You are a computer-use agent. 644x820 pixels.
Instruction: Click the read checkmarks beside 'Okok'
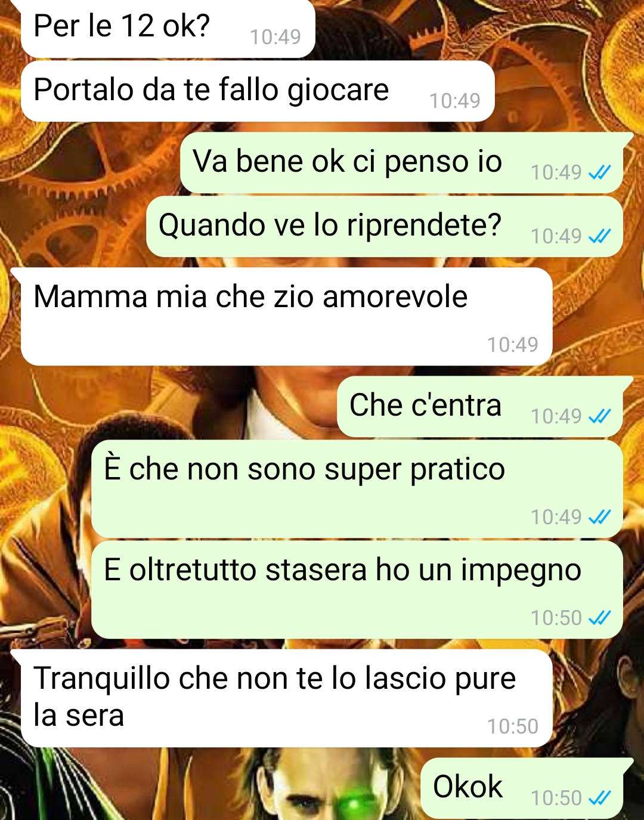click(x=599, y=798)
